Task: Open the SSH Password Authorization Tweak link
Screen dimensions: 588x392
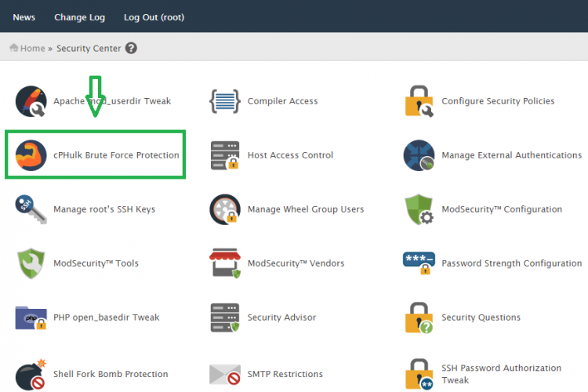Action: [x=502, y=374]
